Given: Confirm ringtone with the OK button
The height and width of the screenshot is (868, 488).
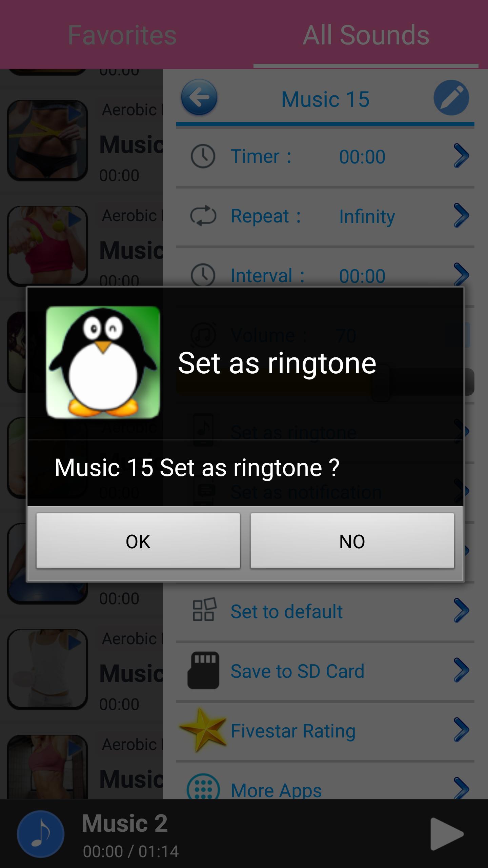Looking at the screenshot, I should 138,541.
